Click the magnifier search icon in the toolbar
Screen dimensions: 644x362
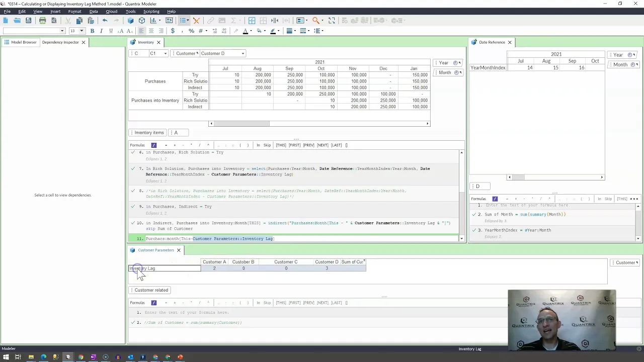coord(315,21)
